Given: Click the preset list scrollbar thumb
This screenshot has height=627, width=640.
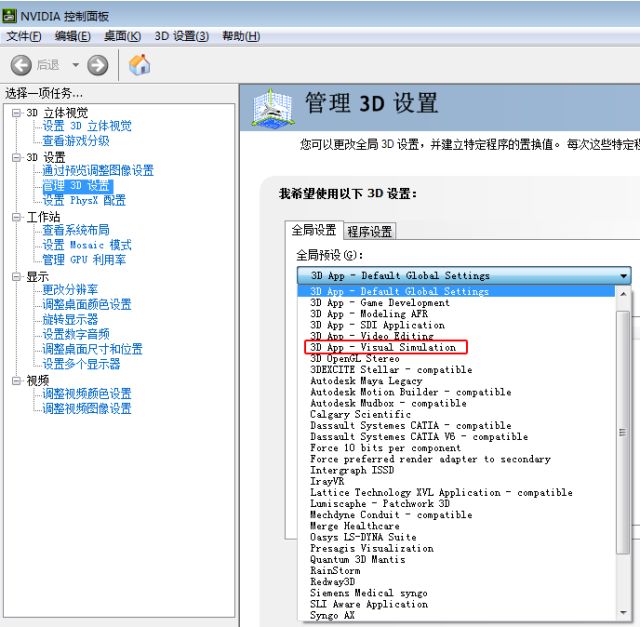Looking at the screenshot, I should (623, 432).
